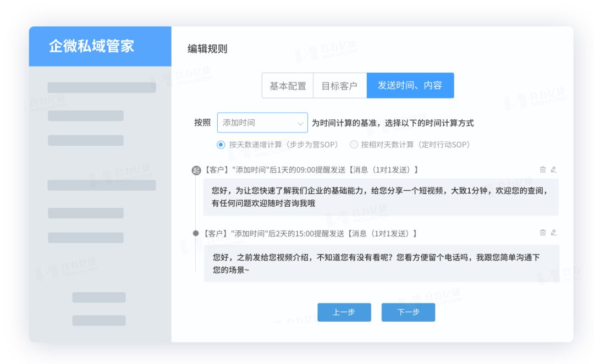The image size is (594, 364).
Task: Delete the second rule sent after 2 days
Action: [x=542, y=233]
